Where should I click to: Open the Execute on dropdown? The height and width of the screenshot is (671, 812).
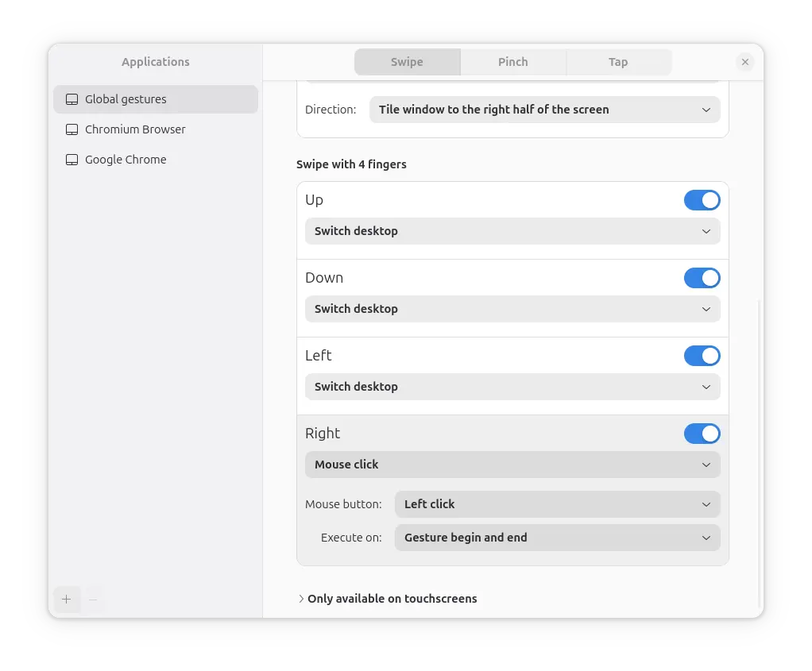pos(557,538)
